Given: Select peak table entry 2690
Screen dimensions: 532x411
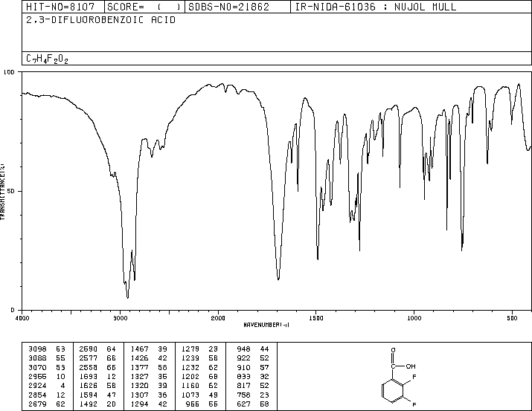Looking at the screenshot, I should click(97, 349).
